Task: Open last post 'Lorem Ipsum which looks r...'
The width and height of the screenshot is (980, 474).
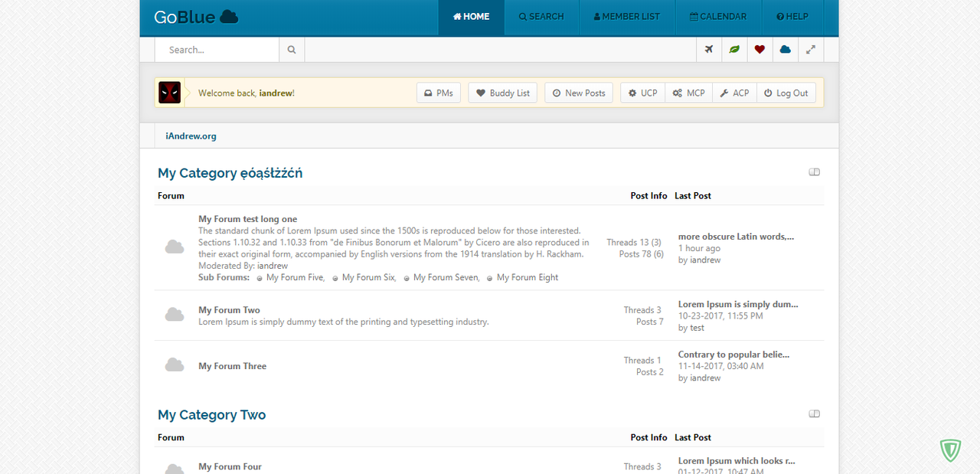Action: coord(737,461)
